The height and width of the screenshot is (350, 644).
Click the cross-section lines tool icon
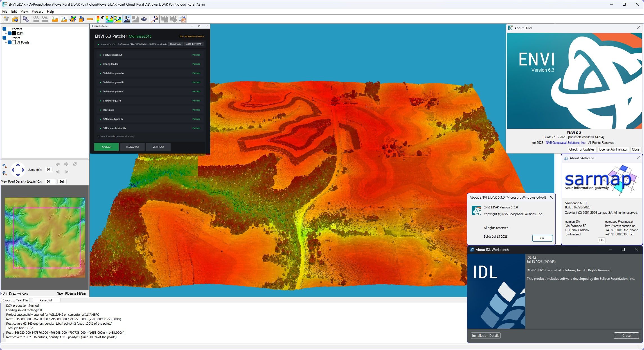click(x=154, y=19)
